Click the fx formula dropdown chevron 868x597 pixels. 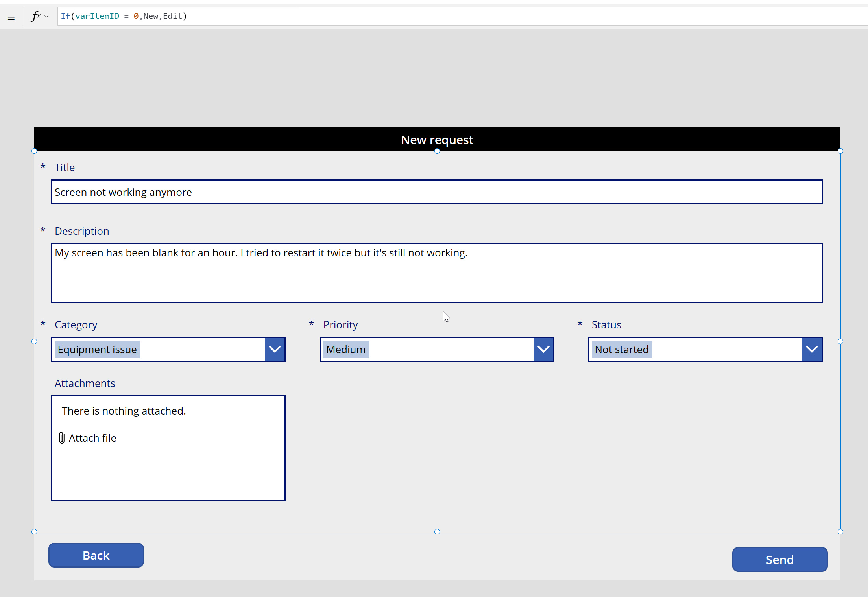click(x=46, y=16)
